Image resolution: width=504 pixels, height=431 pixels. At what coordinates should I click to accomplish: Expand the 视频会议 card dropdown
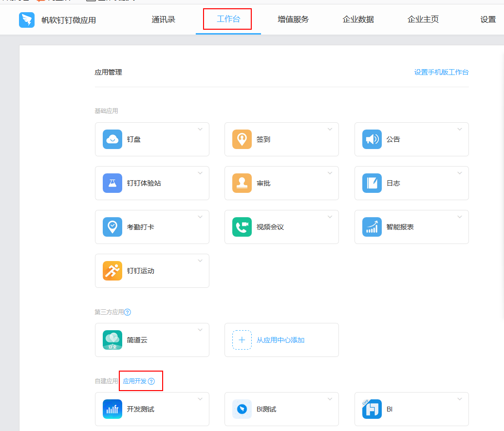pyautogui.click(x=330, y=217)
